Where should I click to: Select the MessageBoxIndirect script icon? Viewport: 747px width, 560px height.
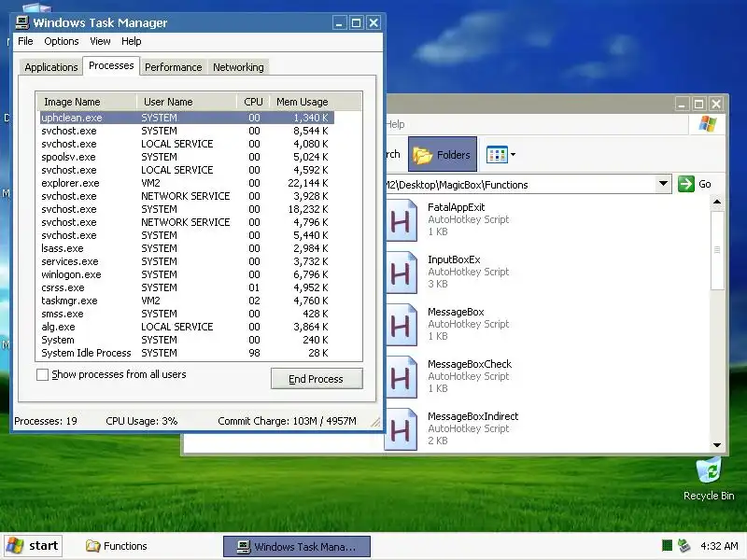(x=402, y=429)
